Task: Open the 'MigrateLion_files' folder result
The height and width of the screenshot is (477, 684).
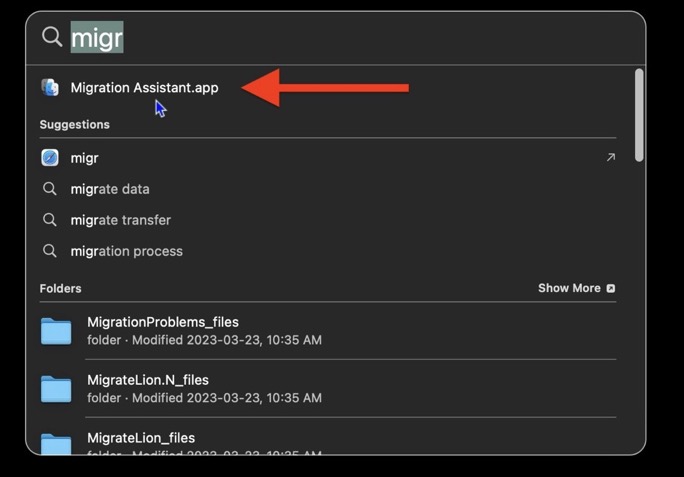Action: (141, 438)
